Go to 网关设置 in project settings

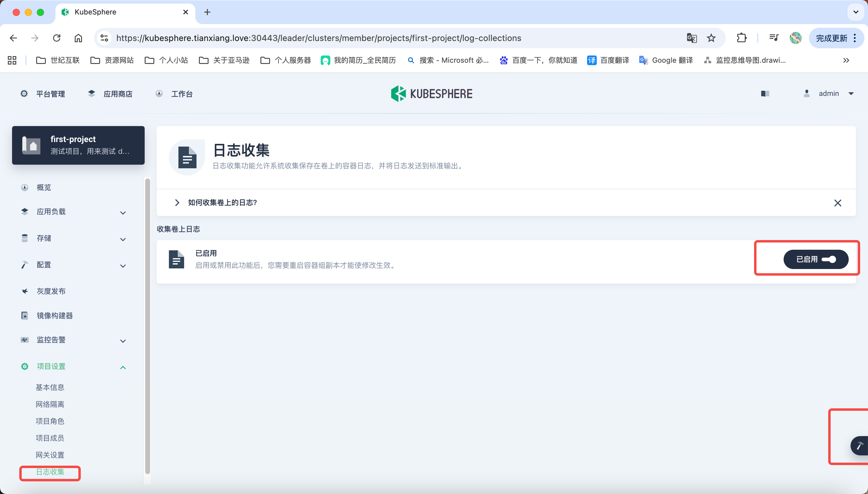click(x=50, y=455)
